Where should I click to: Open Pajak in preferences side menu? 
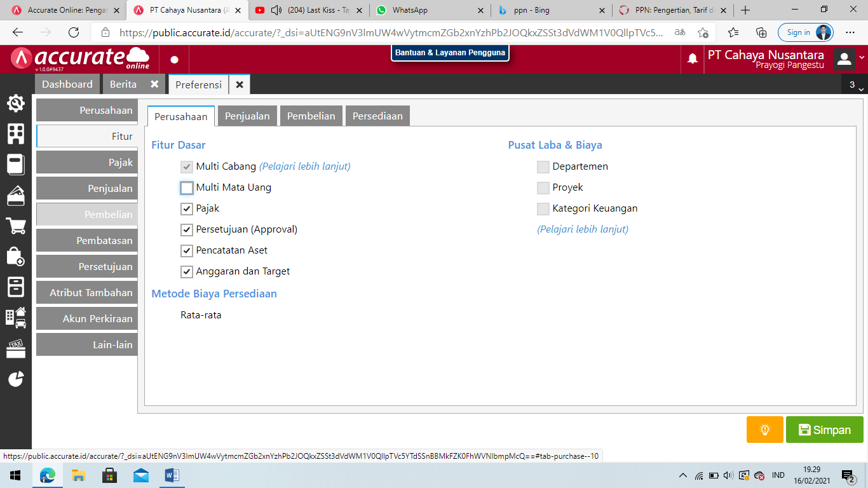point(86,162)
